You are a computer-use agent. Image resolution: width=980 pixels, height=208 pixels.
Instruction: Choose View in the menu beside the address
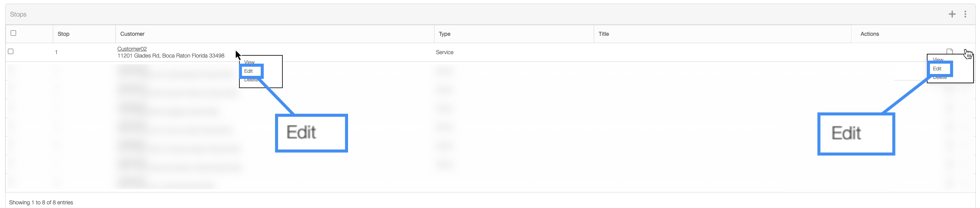(x=249, y=62)
